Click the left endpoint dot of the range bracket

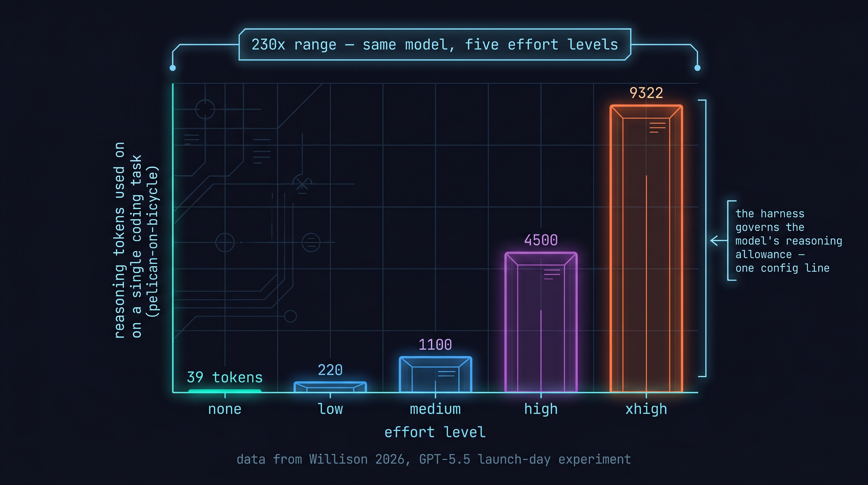click(173, 68)
